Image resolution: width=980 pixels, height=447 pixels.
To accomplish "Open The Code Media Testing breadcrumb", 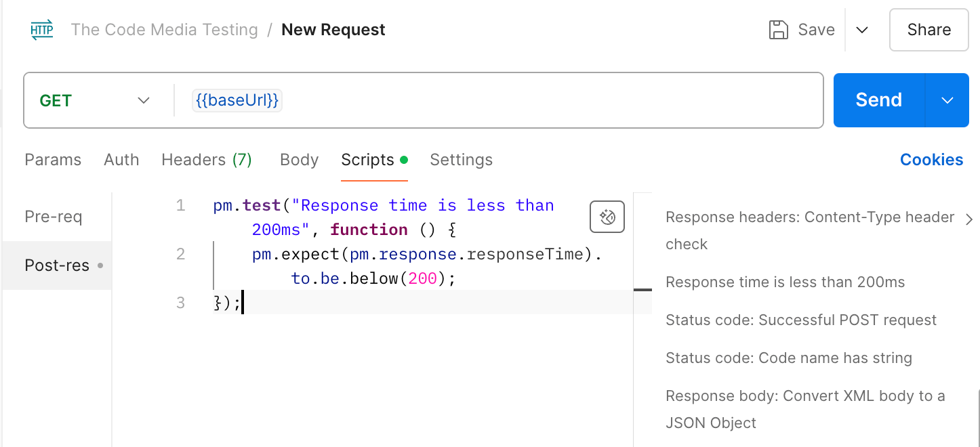I will click(x=165, y=30).
